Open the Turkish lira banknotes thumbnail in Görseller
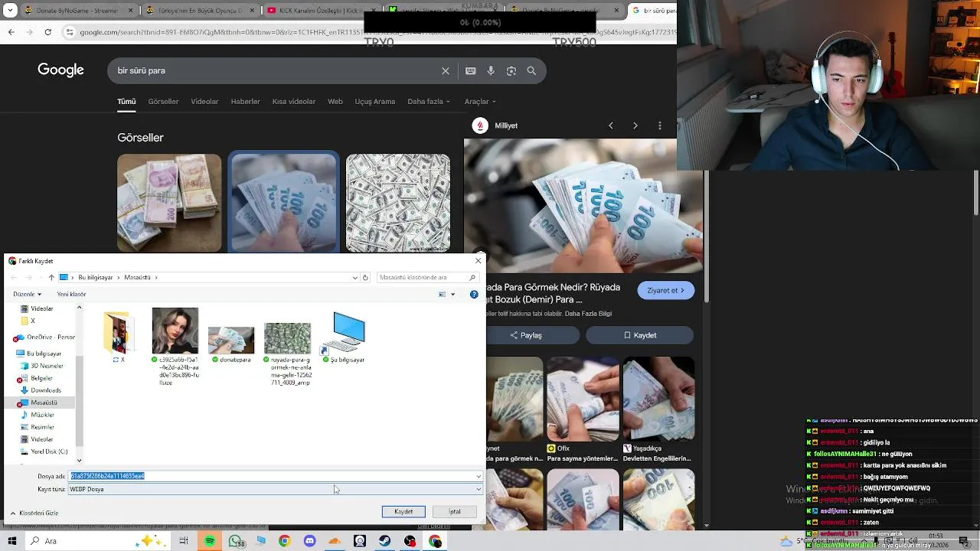This screenshot has width=980, height=551. tap(169, 204)
